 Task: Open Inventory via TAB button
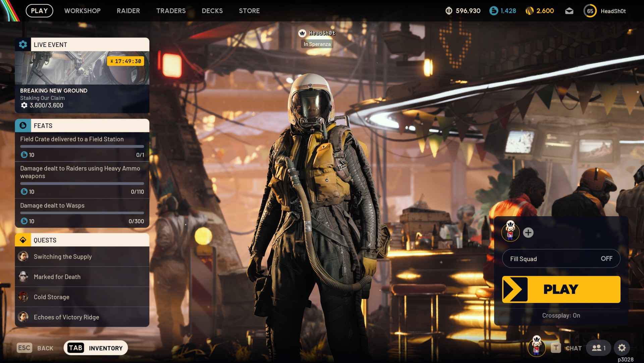pos(96,348)
